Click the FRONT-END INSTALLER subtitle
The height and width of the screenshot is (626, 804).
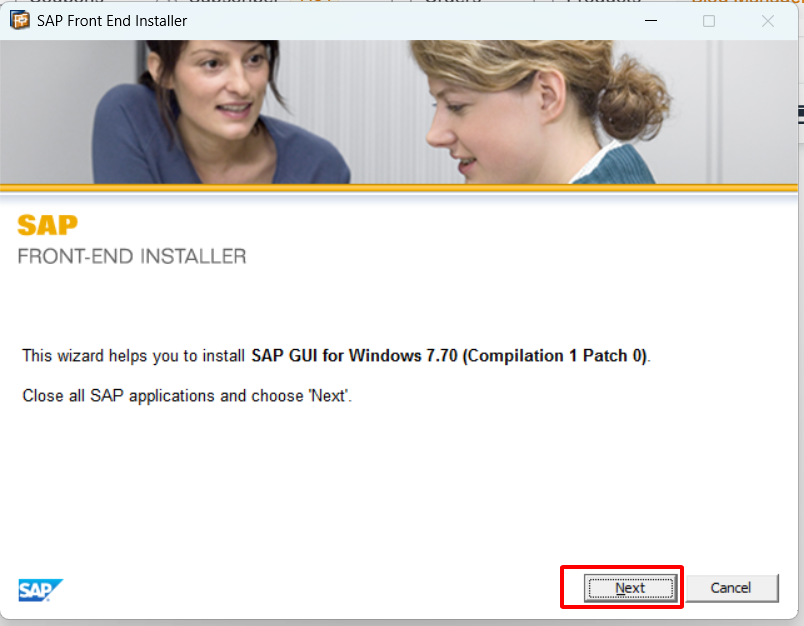pyautogui.click(x=131, y=257)
